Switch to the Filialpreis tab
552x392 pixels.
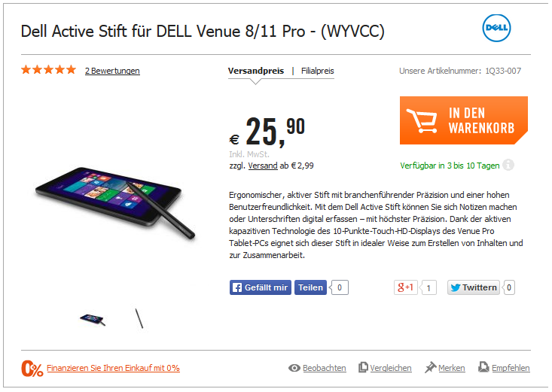[318, 71]
